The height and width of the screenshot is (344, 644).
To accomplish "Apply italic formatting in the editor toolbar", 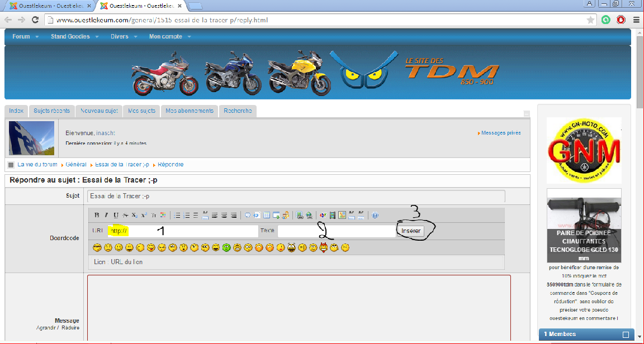I will 106,215.
